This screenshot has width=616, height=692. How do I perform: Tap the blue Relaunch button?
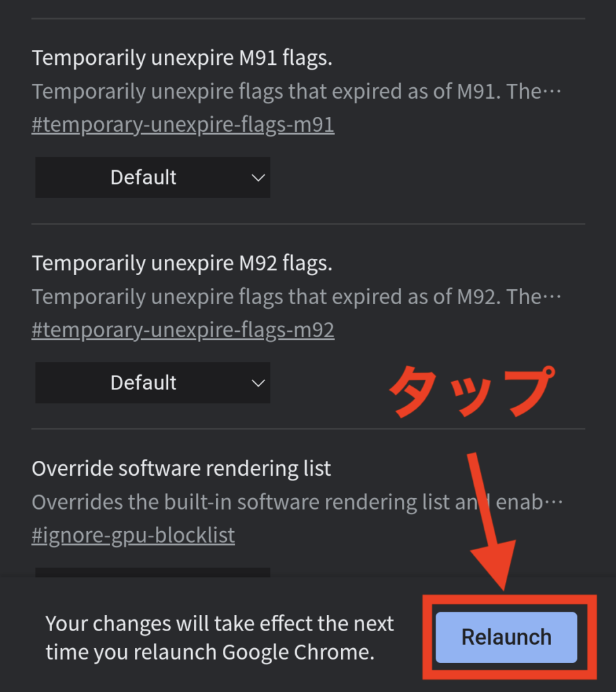tap(506, 637)
